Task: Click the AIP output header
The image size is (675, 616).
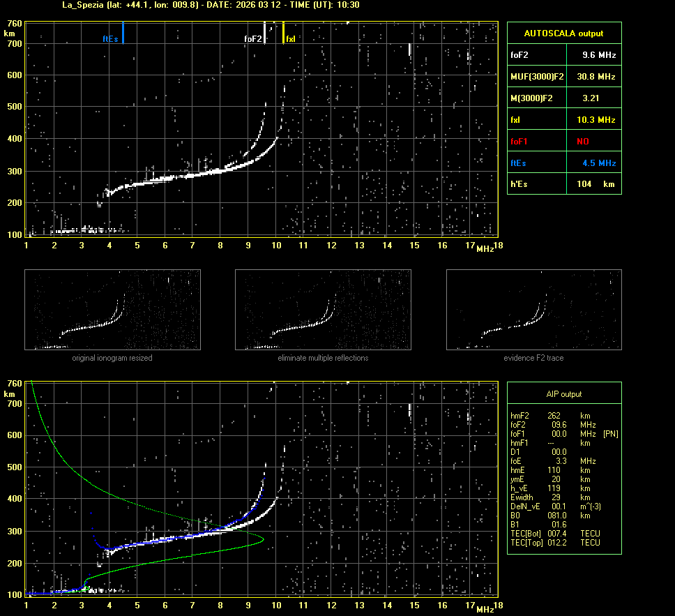Action: click(x=563, y=394)
